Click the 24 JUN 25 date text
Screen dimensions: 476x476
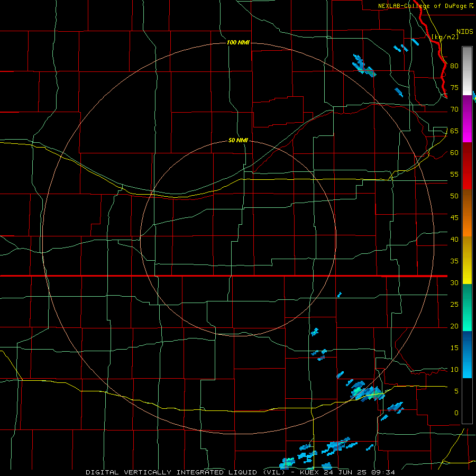tap(345, 472)
